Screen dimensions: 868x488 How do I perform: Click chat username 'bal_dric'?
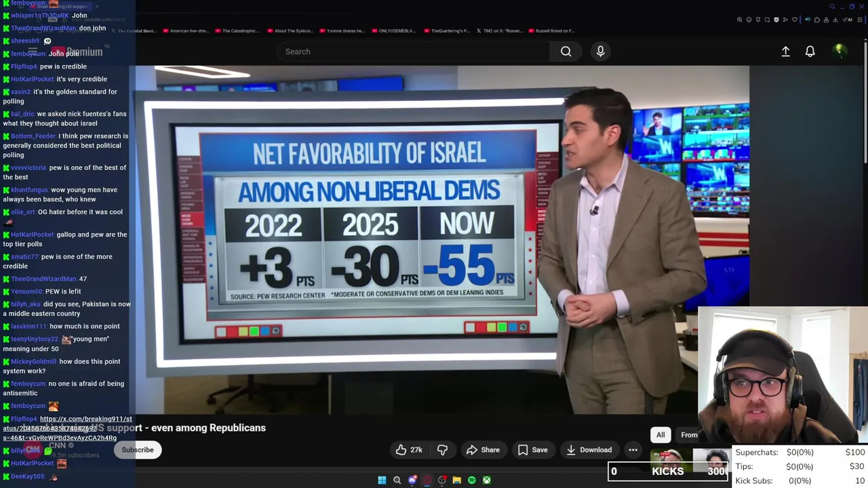[22, 114]
